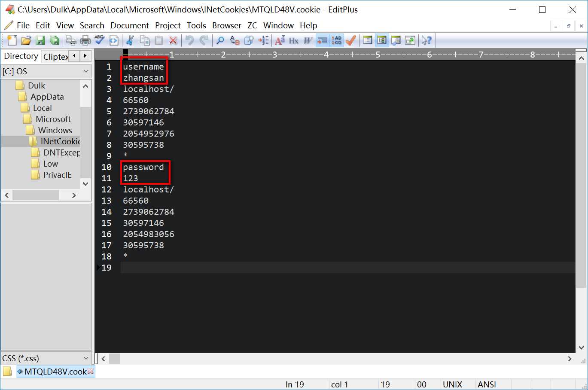The width and height of the screenshot is (588, 390).
Task: Click the Replace toolbar icon
Action: [235, 40]
